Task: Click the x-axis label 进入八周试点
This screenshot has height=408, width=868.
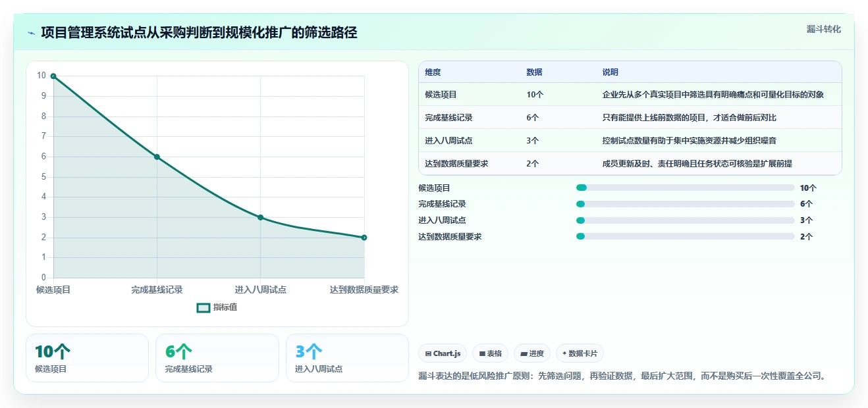Action: click(261, 290)
